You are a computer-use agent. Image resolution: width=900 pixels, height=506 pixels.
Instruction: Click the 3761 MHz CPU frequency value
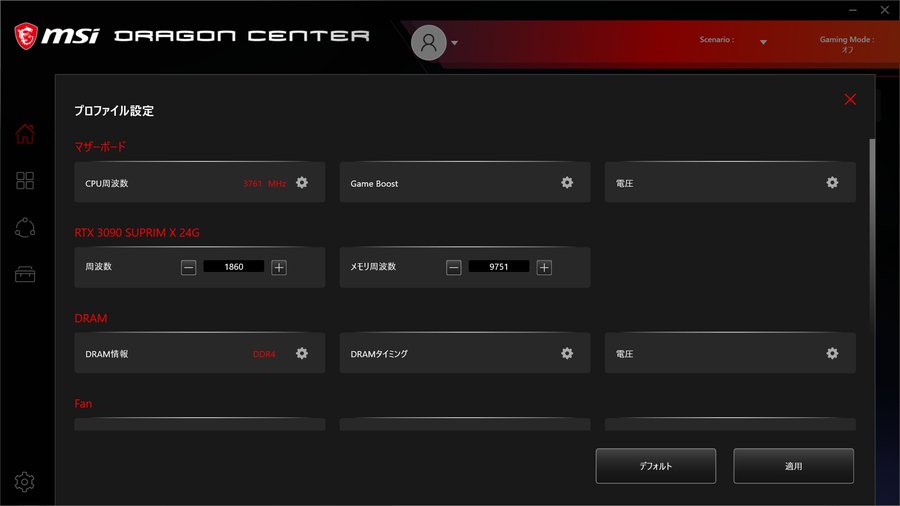265,184
